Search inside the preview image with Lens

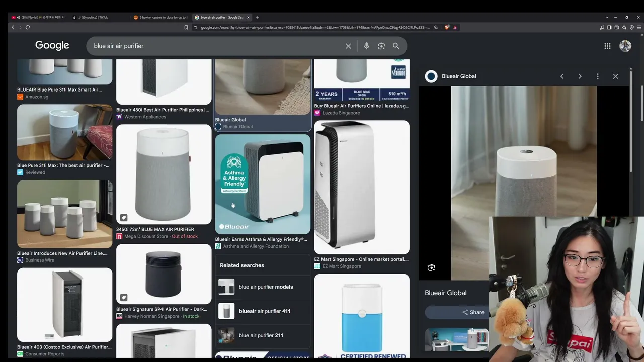point(431,267)
